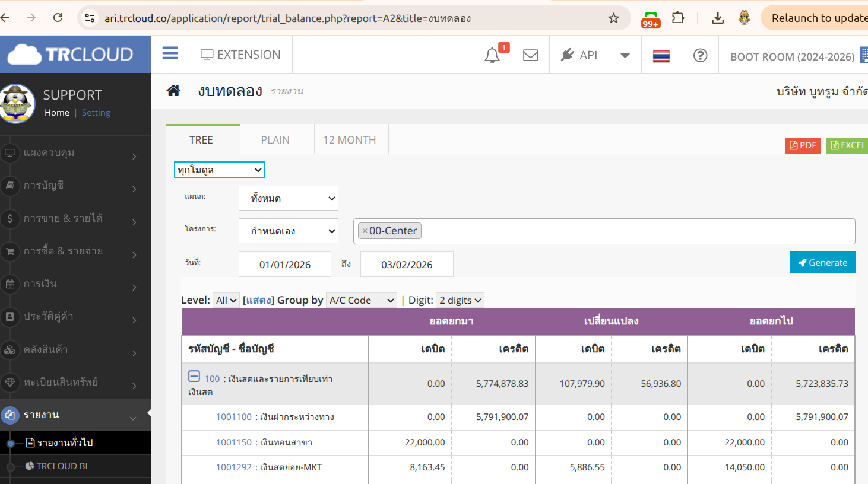This screenshot has width=868, height=484.
Task: Click the hamburger menu icon
Action: [170, 54]
